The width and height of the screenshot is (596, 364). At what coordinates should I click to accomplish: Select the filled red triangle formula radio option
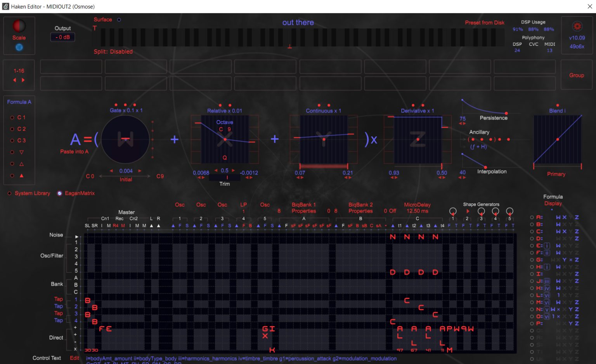coord(12,176)
